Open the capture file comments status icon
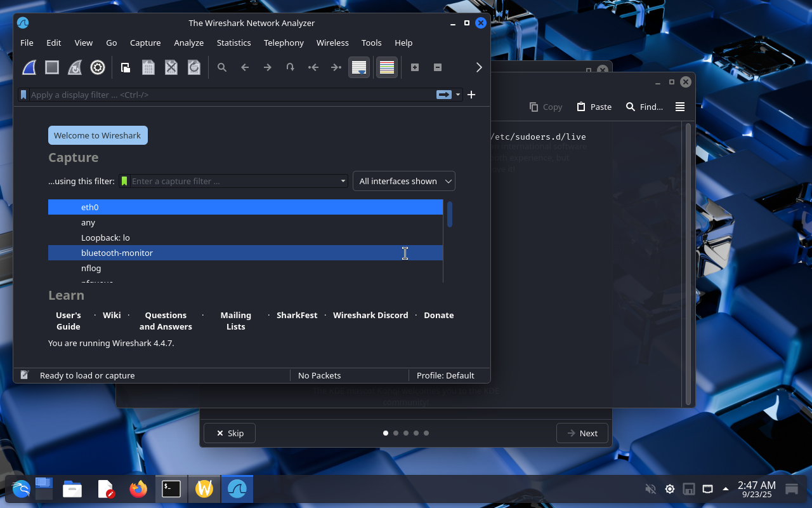The image size is (812, 508). click(x=24, y=375)
